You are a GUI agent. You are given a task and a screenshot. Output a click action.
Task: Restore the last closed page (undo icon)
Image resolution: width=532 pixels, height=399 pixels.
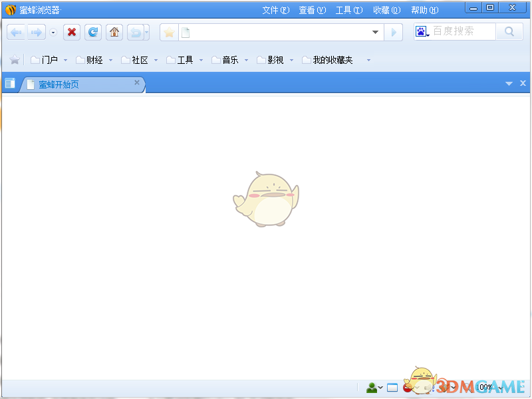[x=136, y=32]
